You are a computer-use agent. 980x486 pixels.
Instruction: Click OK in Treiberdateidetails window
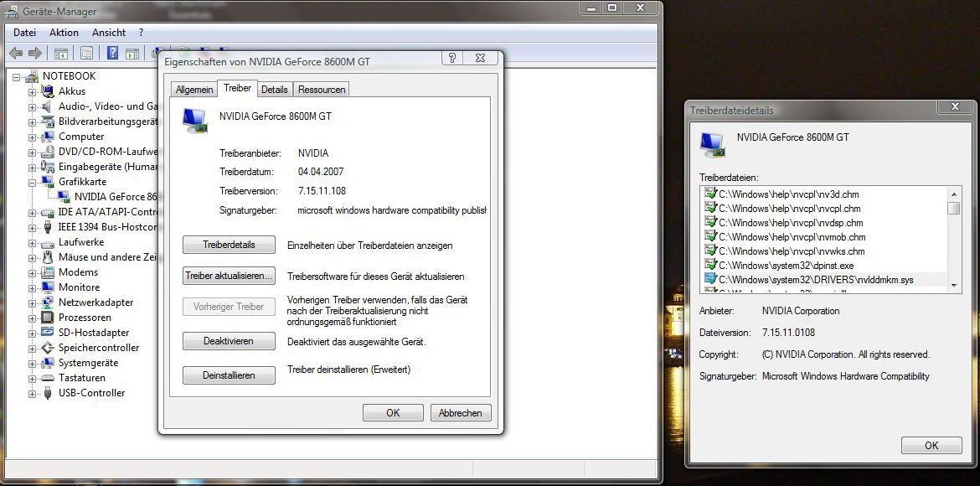pos(931,445)
